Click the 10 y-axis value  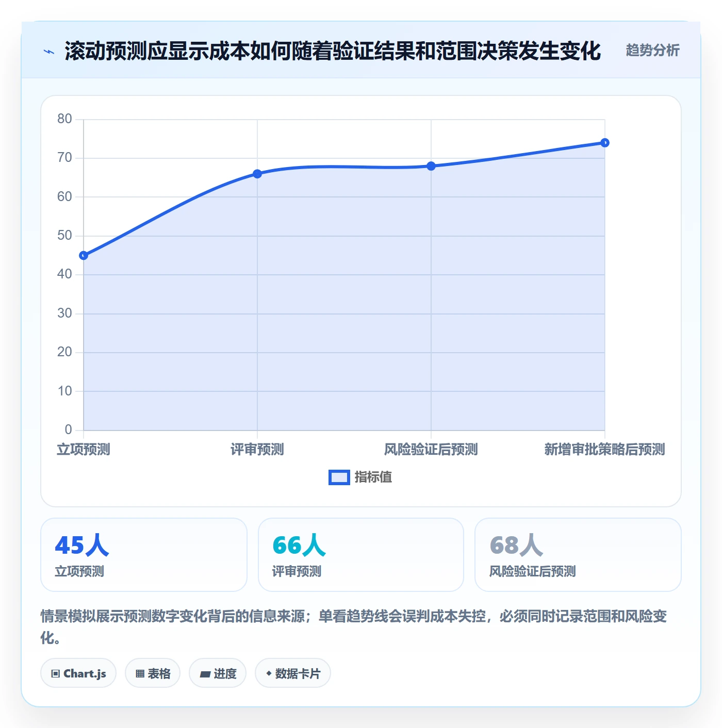(64, 391)
